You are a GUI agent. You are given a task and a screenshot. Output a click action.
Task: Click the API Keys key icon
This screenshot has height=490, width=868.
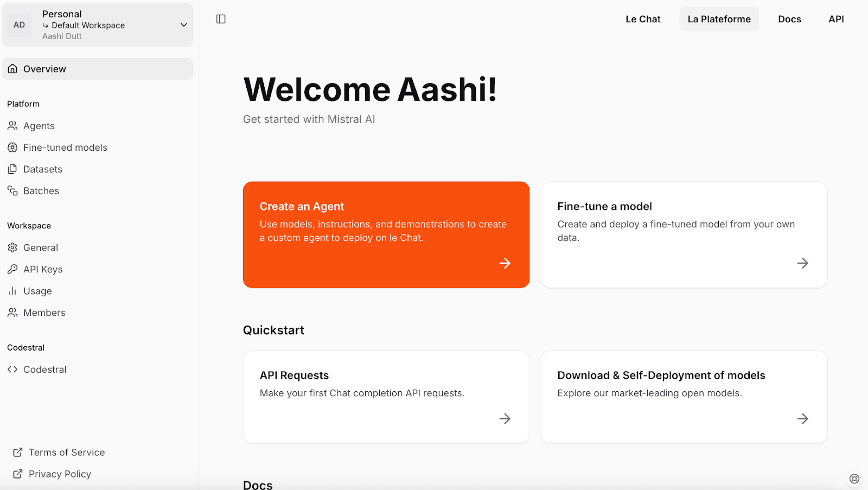click(x=12, y=269)
